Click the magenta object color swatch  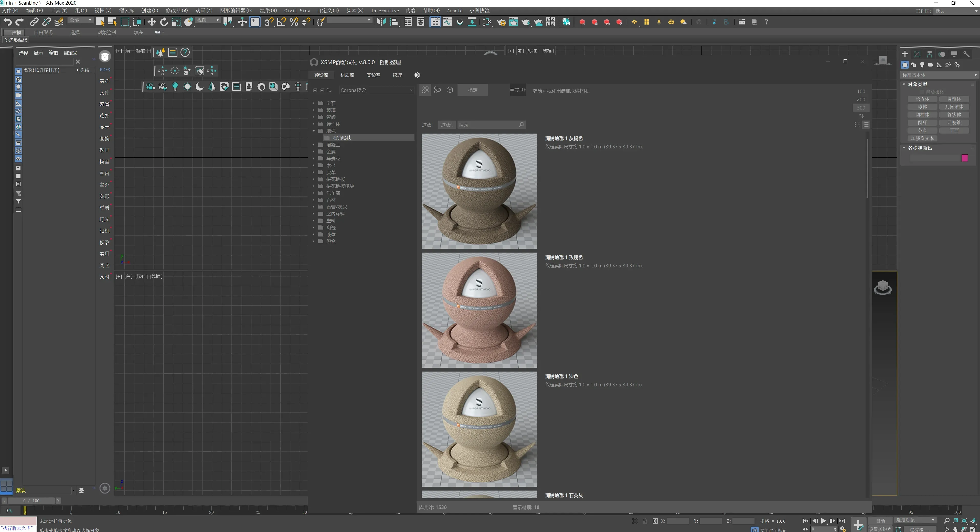(x=964, y=158)
